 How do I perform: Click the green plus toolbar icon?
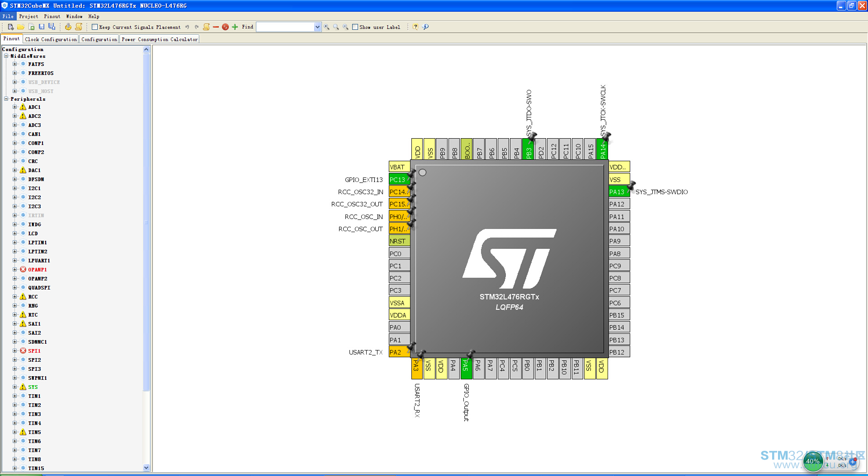click(x=235, y=27)
